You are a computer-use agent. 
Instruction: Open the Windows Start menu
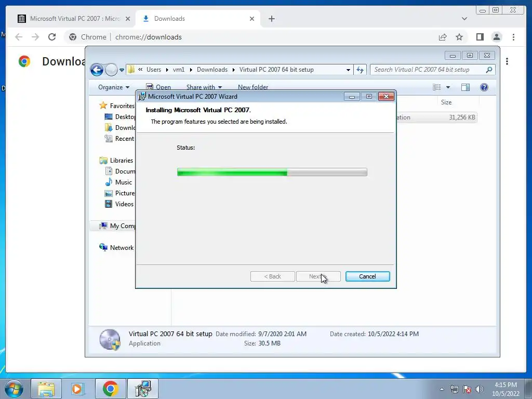(x=14, y=389)
